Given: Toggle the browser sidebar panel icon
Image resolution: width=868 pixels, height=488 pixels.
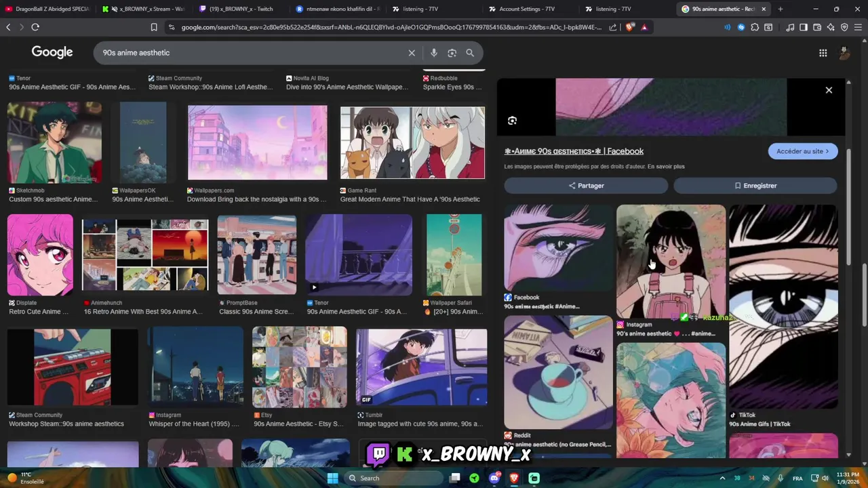Looking at the screenshot, I should [x=804, y=27].
